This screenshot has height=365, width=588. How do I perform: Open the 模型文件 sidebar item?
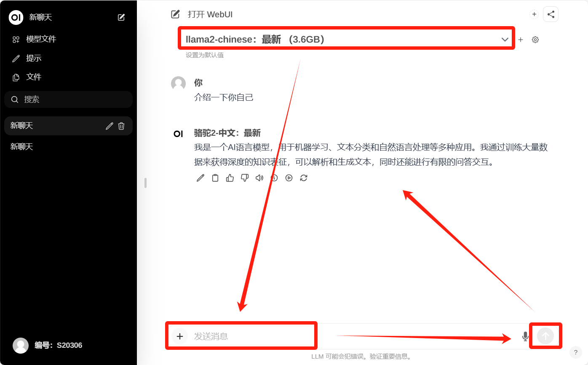[x=41, y=39]
